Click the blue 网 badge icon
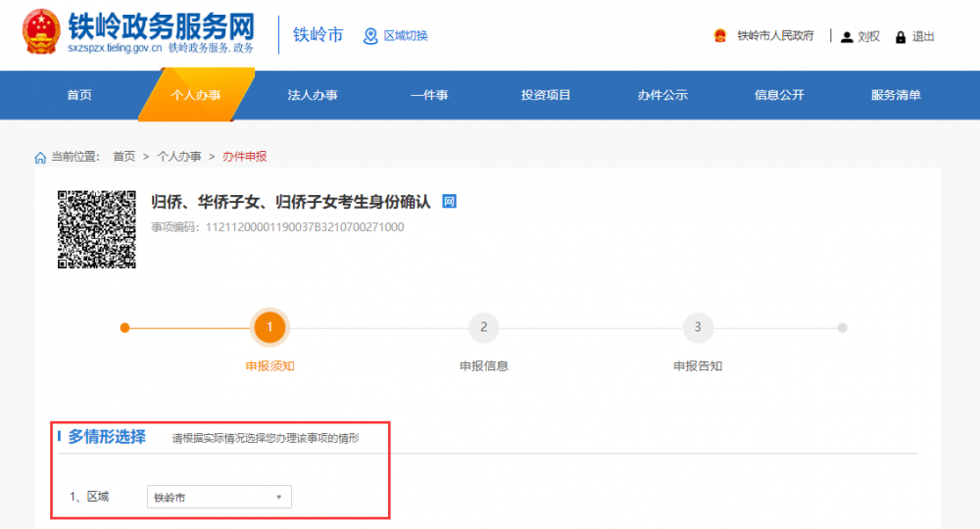The image size is (980, 529). coord(449,202)
